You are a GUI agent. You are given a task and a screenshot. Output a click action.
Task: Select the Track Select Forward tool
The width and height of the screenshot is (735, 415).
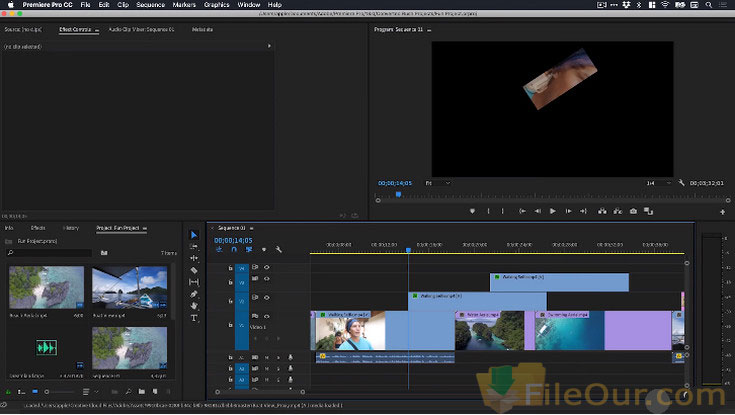coord(194,246)
